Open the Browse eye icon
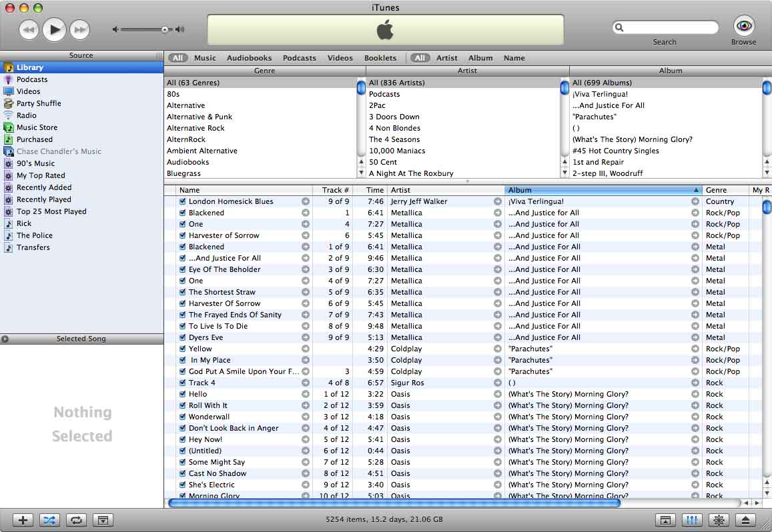772x532 pixels. click(743, 25)
